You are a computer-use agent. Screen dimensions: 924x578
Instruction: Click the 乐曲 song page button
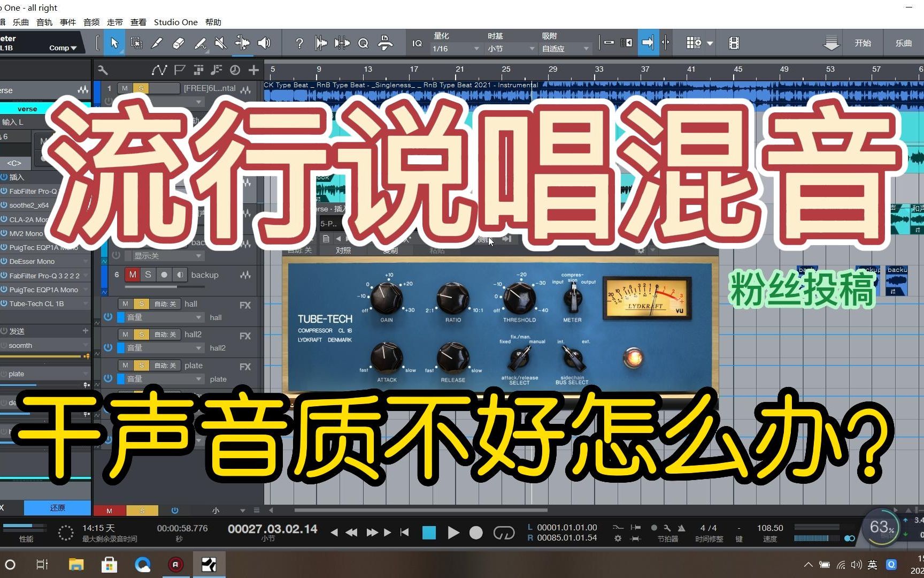[904, 43]
